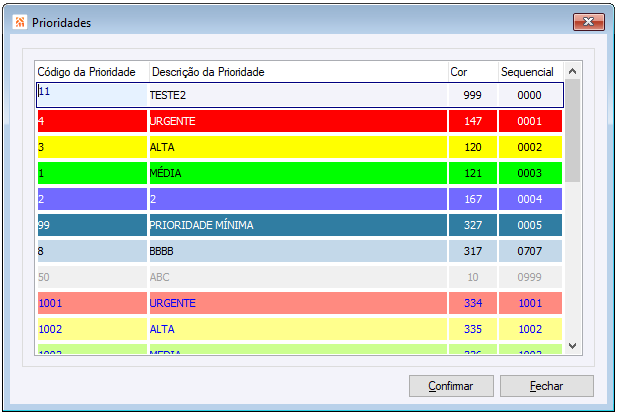The width and height of the screenshot is (618, 414).
Task: Click scrollbar up arrow
Action: pos(572,71)
